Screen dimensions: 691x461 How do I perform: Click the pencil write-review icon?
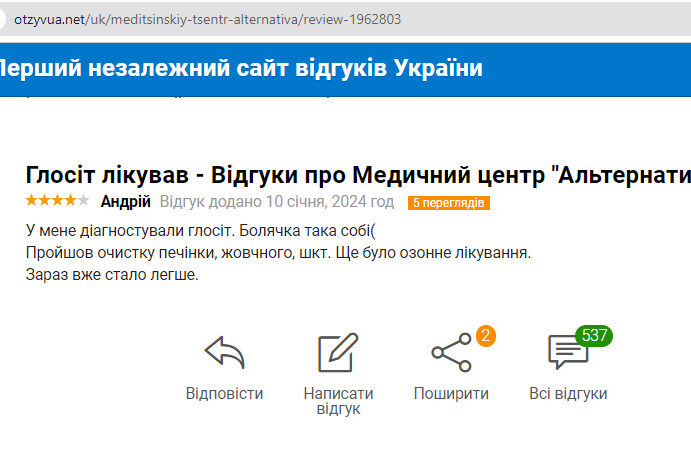click(x=338, y=353)
